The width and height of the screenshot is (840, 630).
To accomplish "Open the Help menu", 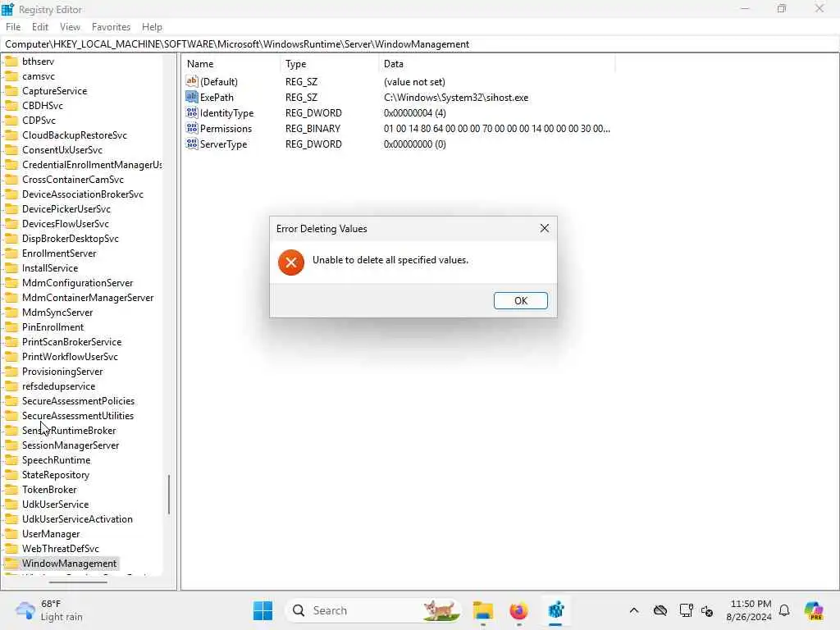I will pos(152,27).
